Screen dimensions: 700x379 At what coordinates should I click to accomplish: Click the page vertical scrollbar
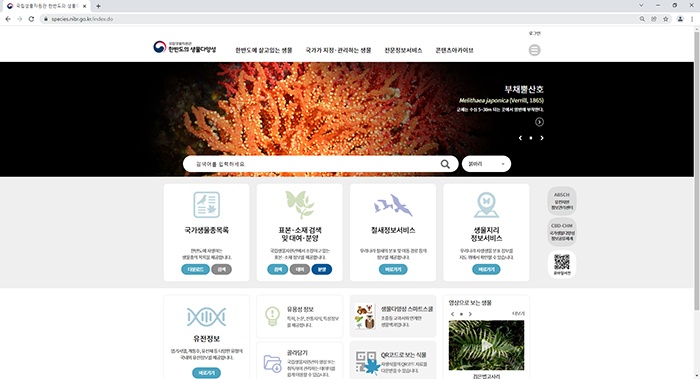696,170
